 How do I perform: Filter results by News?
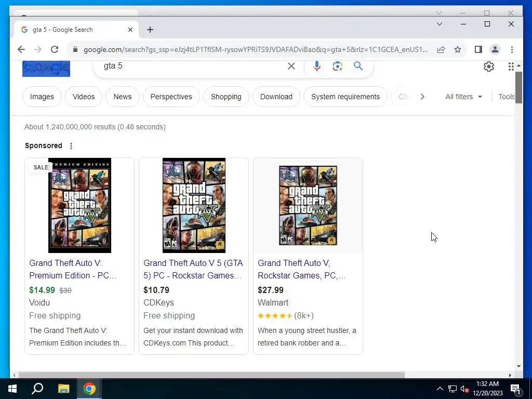tap(123, 97)
